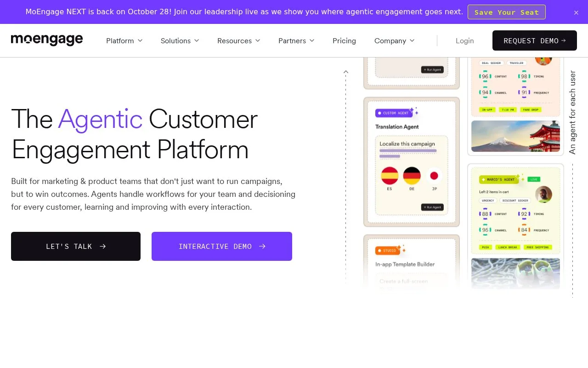The image size is (588, 368).
Task: Click the orange Studio badge
Action: coord(387,251)
